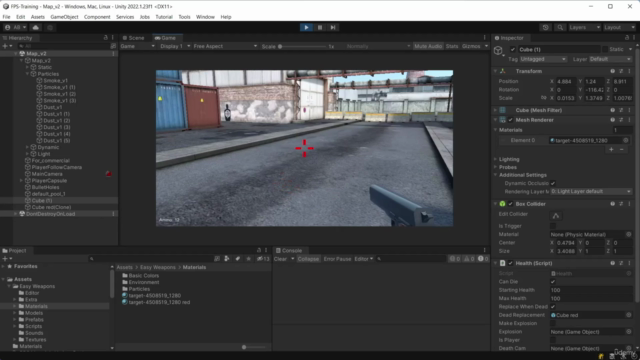Click the remove material minus button
The width and height of the screenshot is (640, 360).
tap(621, 149)
